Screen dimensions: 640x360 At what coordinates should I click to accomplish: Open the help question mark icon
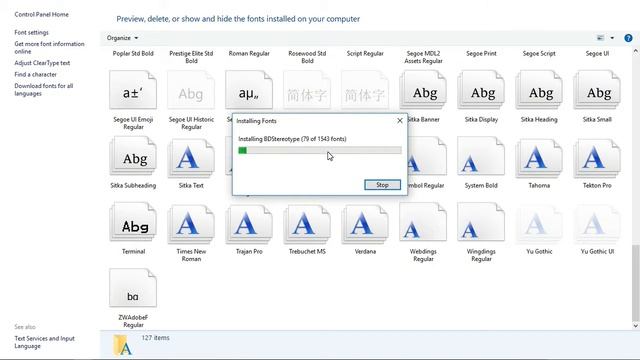[x=628, y=38]
